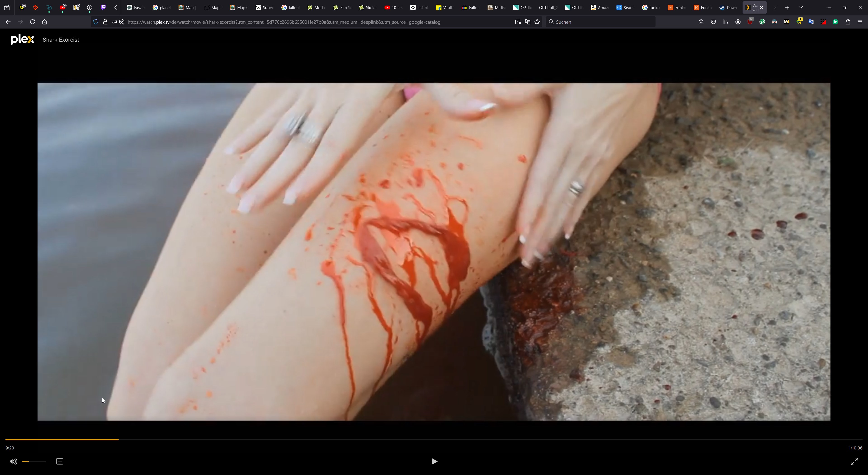868x475 pixels.
Task: Click the Shark Exorcist title
Action: tap(61, 40)
